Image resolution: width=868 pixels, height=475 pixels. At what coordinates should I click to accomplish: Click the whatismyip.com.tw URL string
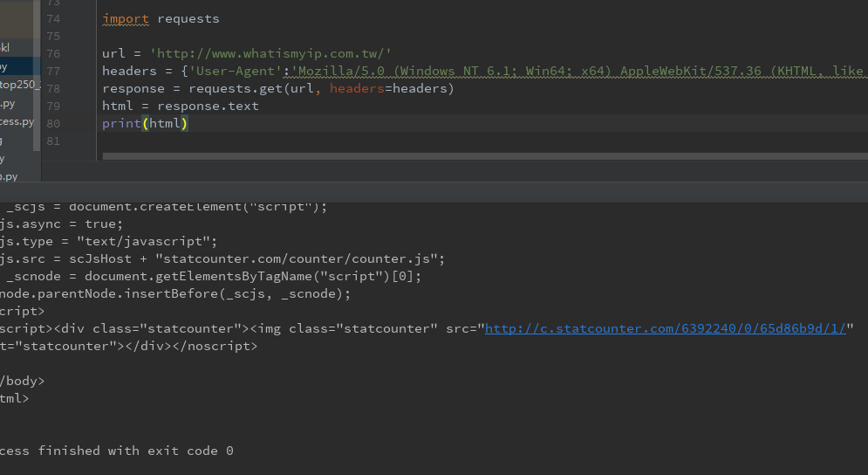click(270, 53)
